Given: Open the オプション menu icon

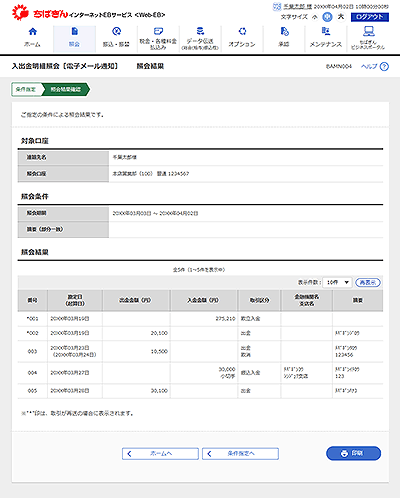Looking at the screenshot, I should point(242,31).
